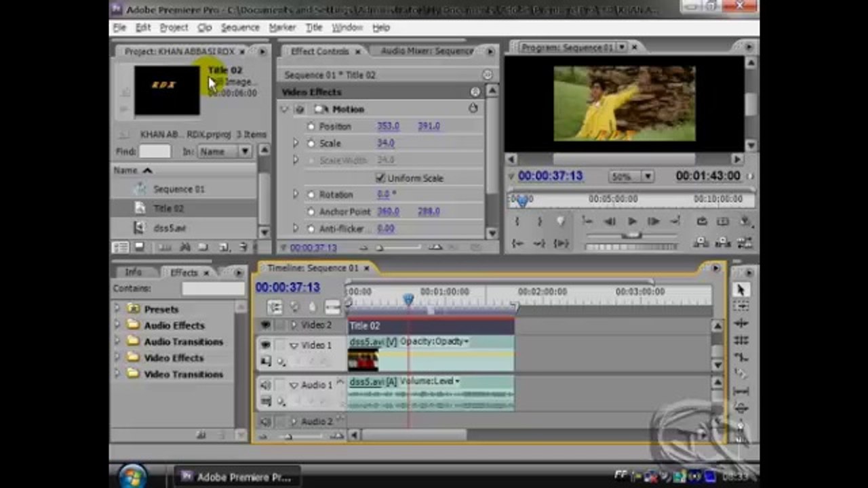Expand the Audio Effects folder

(x=117, y=325)
